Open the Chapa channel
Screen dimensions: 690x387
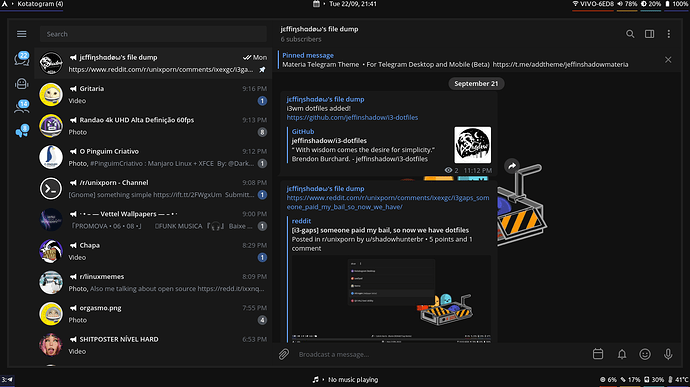click(x=153, y=251)
